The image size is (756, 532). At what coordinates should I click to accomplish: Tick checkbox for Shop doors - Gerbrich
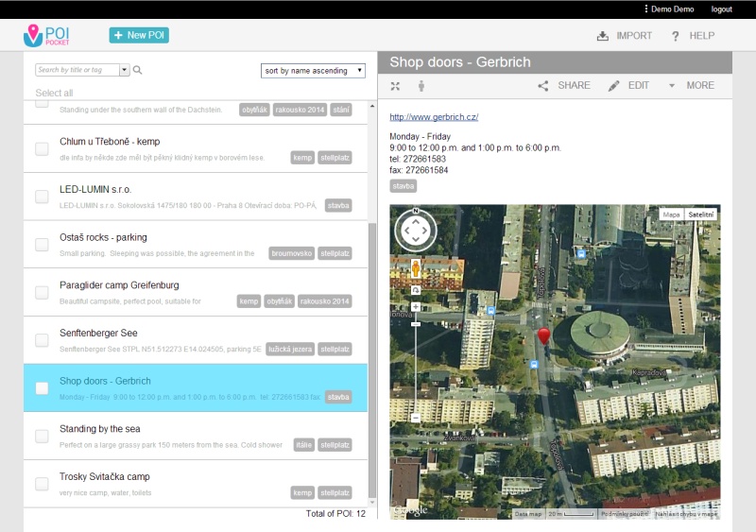coord(42,387)
